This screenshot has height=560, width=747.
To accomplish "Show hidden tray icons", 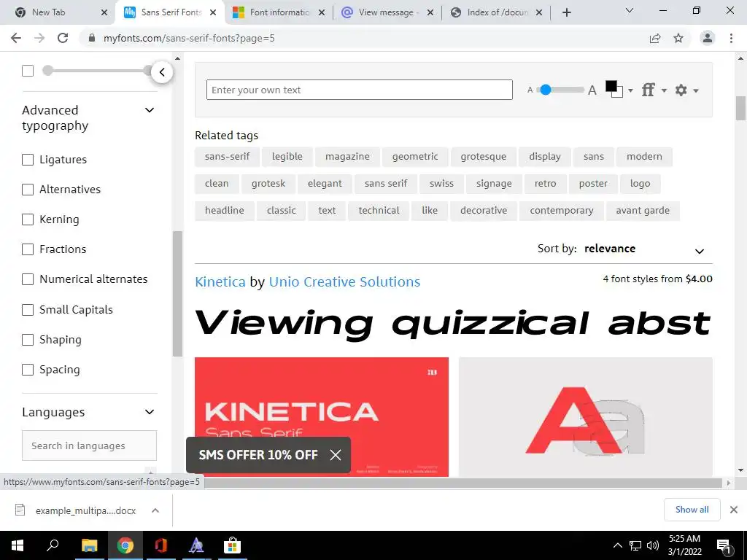I will click(x=617, y=545).
